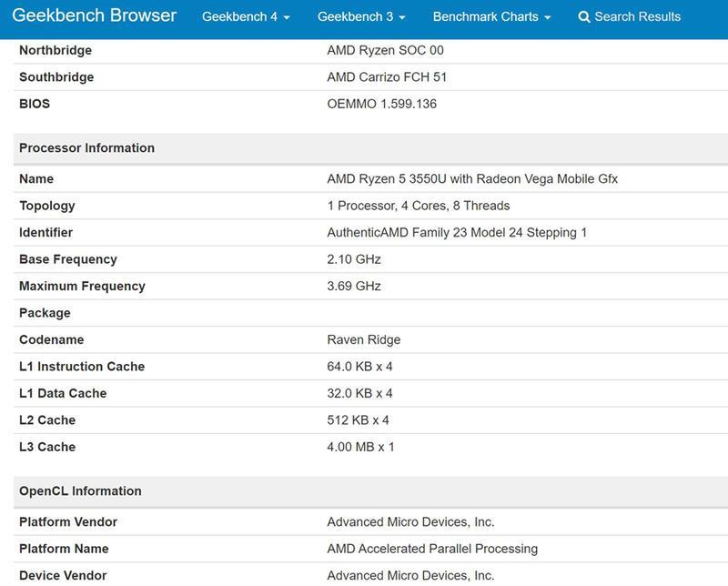This screenshot has height=586, width=728.
Task: Select the L3 Cache label
Action: coord(47,447)
